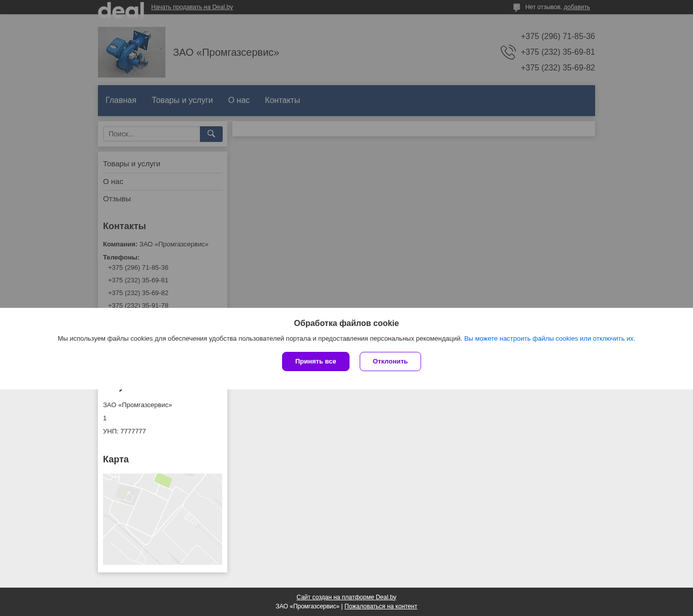Click Сайт создан на платформе Deal.by
Image resolution: width=693 pixels, height=616 pixels.
click(x=346, y=597)
